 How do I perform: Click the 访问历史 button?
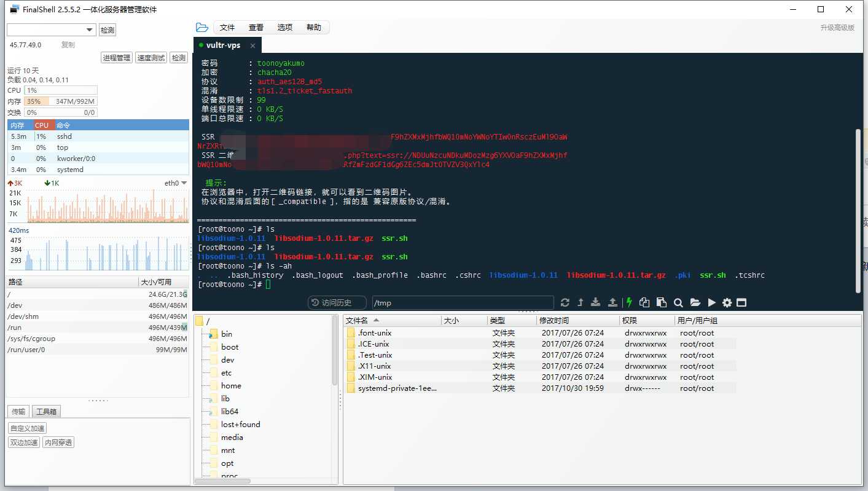(336, 302)
